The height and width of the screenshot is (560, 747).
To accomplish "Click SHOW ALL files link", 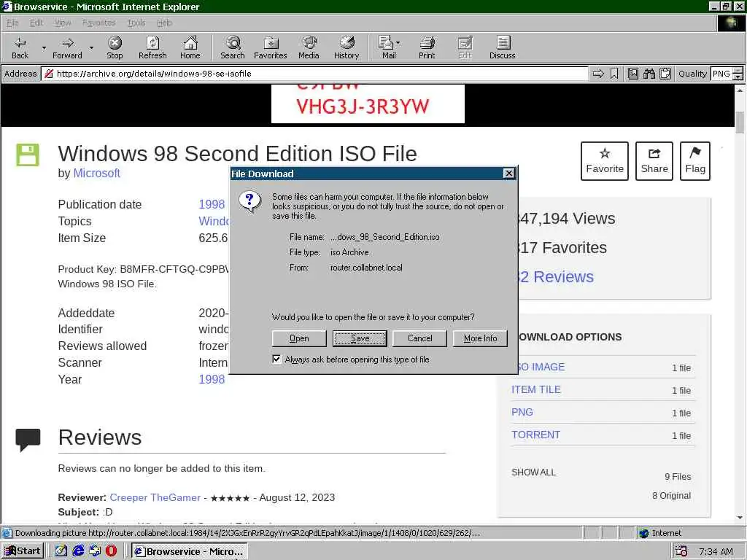I will (x=533, y=472).
